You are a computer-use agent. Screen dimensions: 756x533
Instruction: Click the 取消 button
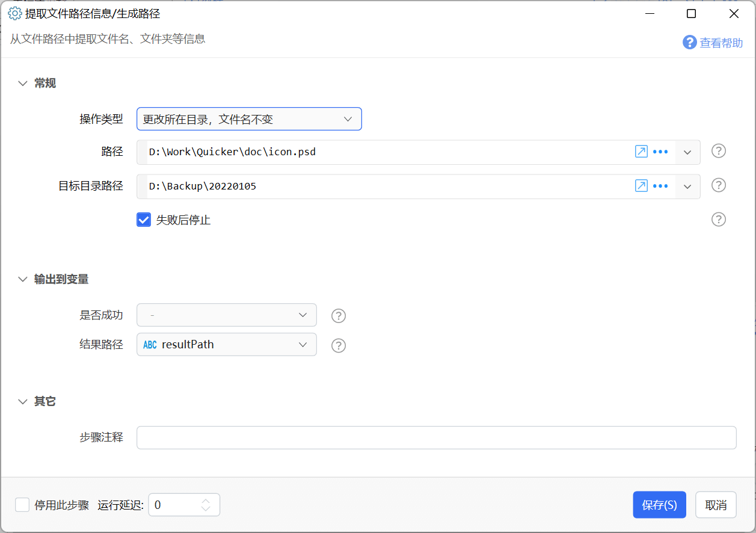coord(716,505)
